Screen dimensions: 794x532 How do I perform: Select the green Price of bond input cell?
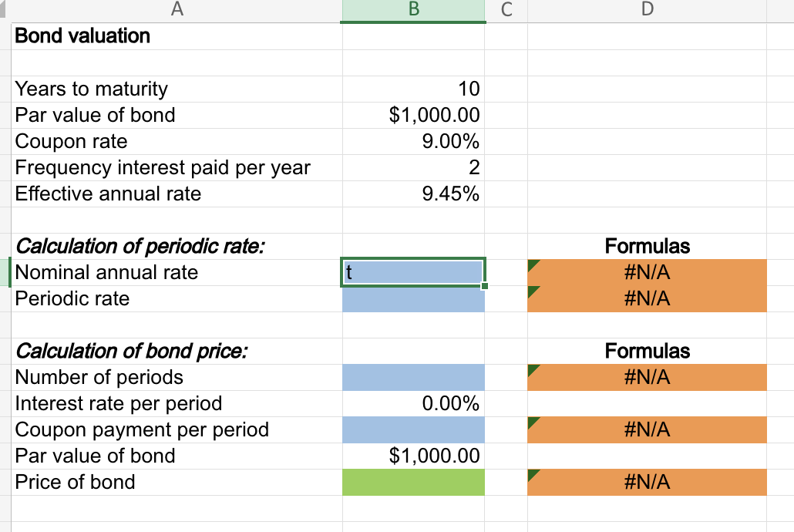click(x=413, y=482)
